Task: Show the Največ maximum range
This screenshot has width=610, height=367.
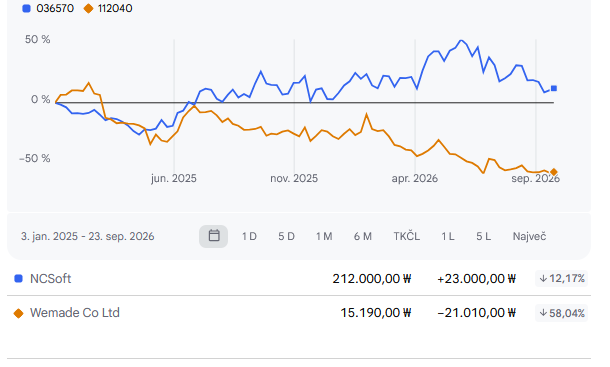Action: tap(529, 236)
